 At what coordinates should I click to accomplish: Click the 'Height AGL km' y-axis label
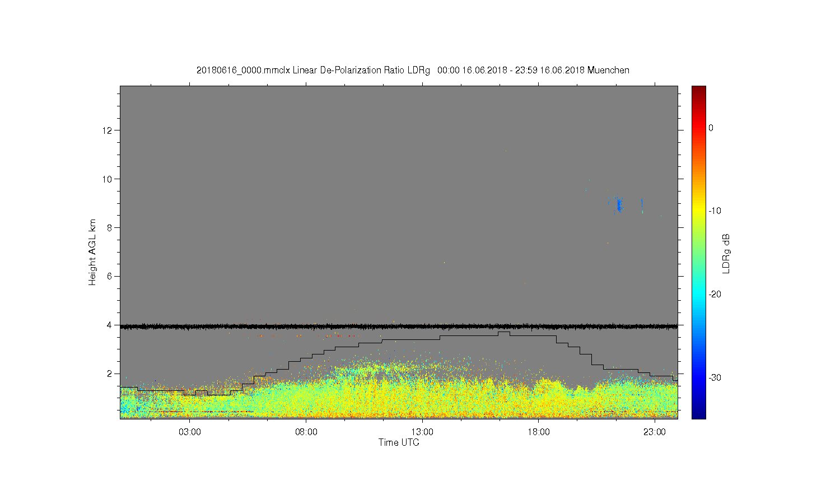pyautogui.click(x=92, y=252)
